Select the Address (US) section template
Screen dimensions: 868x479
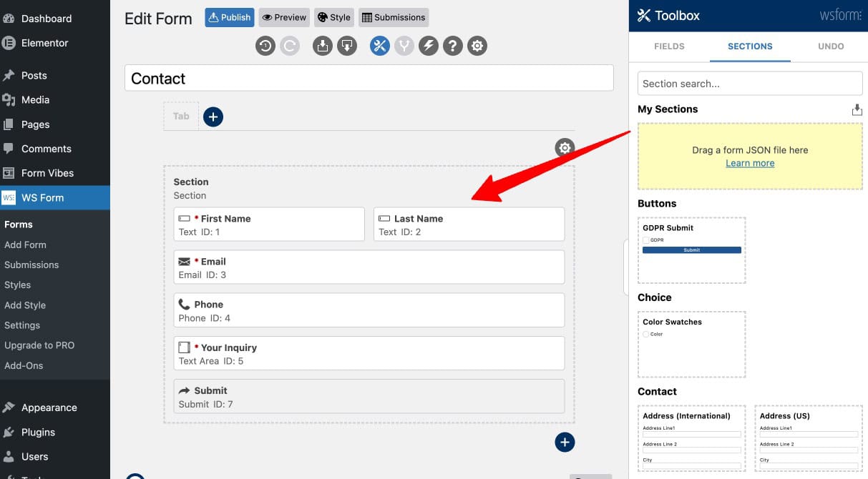[x=809, y=439]
